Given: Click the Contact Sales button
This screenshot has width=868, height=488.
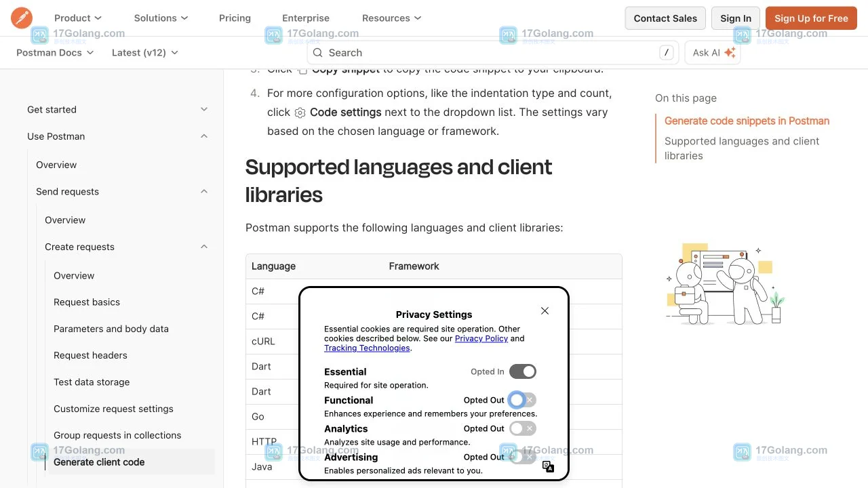Looking at the screenshot, I should [665, 18].
